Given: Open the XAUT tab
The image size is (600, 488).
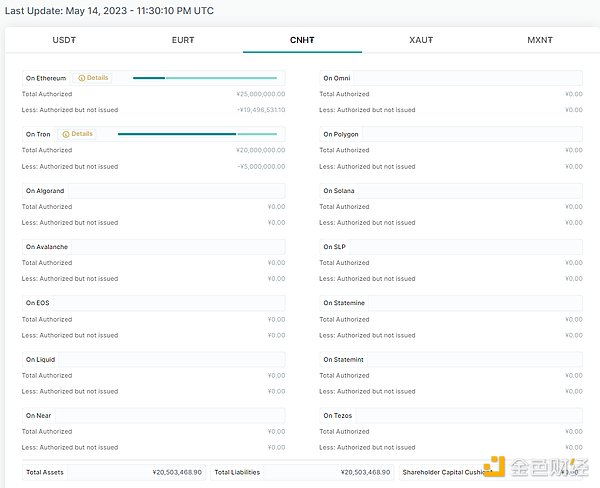Looking at the screenshot, I should 421,40.
